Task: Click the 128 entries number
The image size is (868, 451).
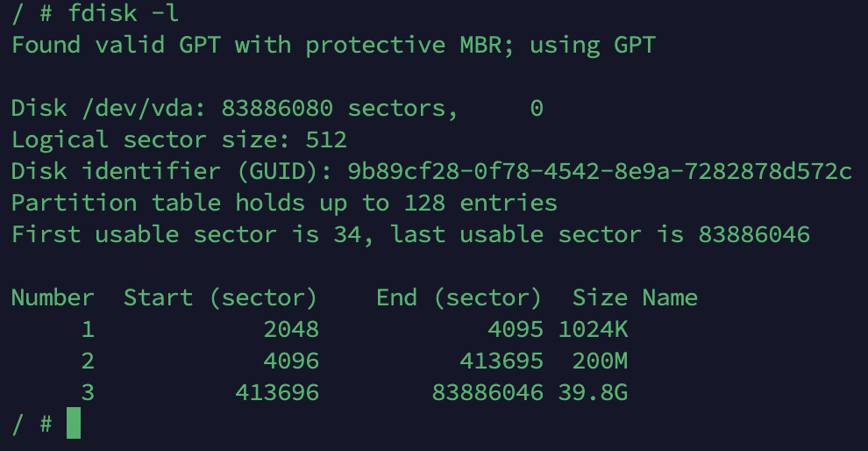Action: click(x=424, y=204)
